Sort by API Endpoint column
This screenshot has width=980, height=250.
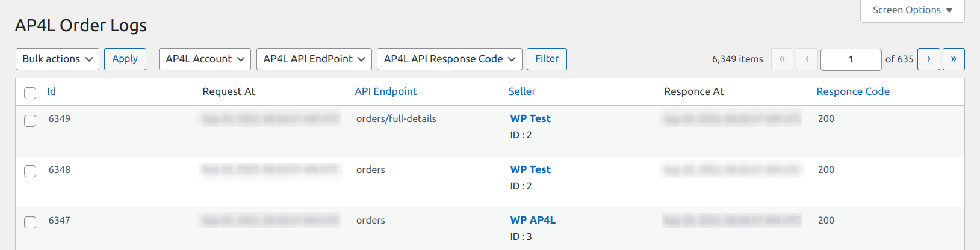click(x=386, y=91)
